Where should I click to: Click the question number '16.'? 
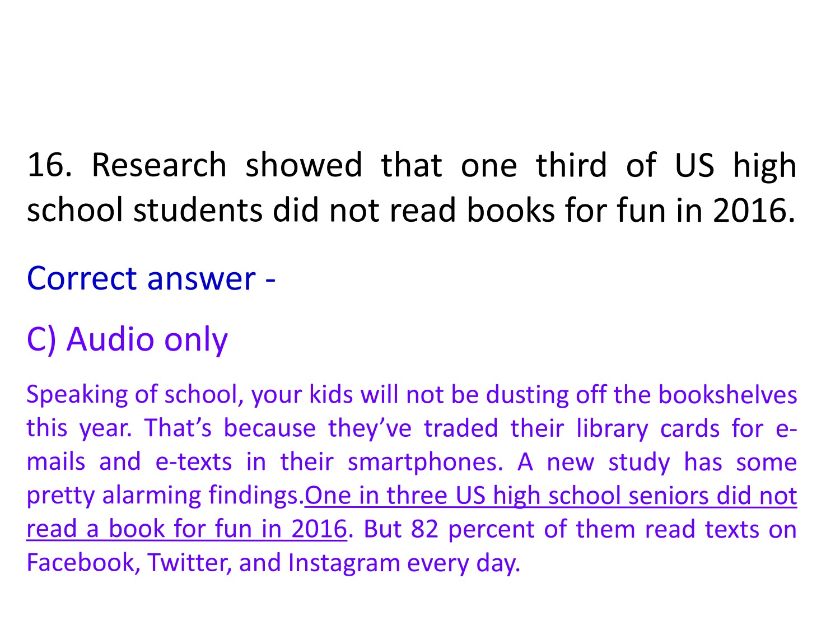pos(49,165)
